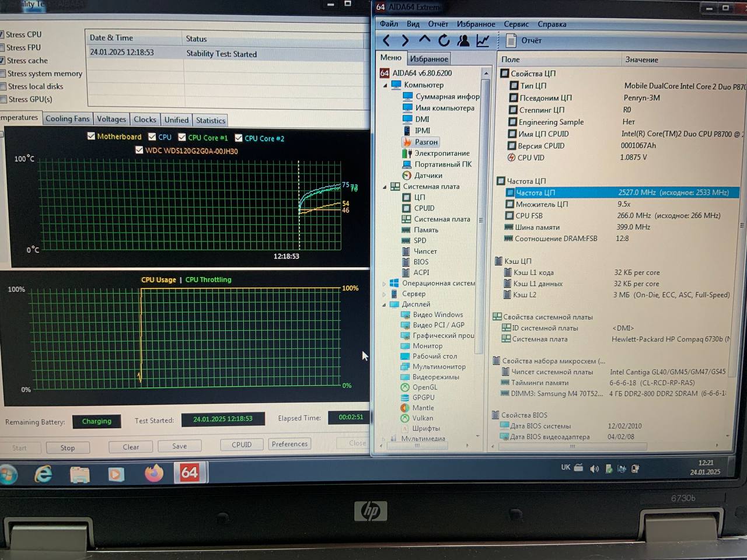This screenshot has height=560, width=747.
Task: Switch to the Statistics tab
Action: pyautogui.click(x=211, y=120)
